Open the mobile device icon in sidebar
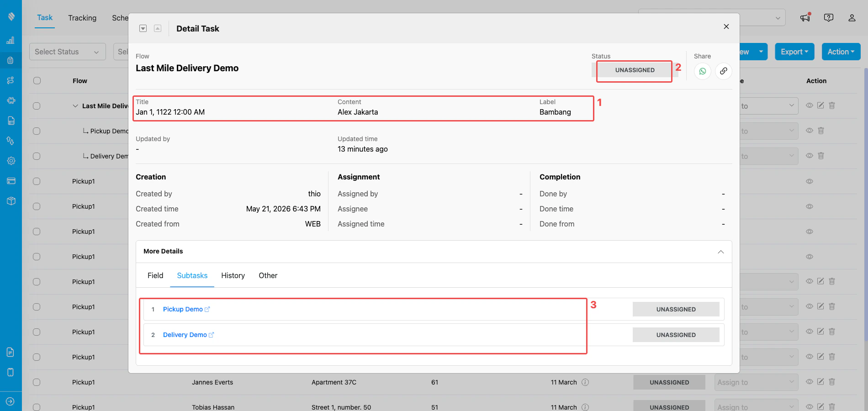Image resolution: width=868 pixels, height=411 pixels. 11,372
